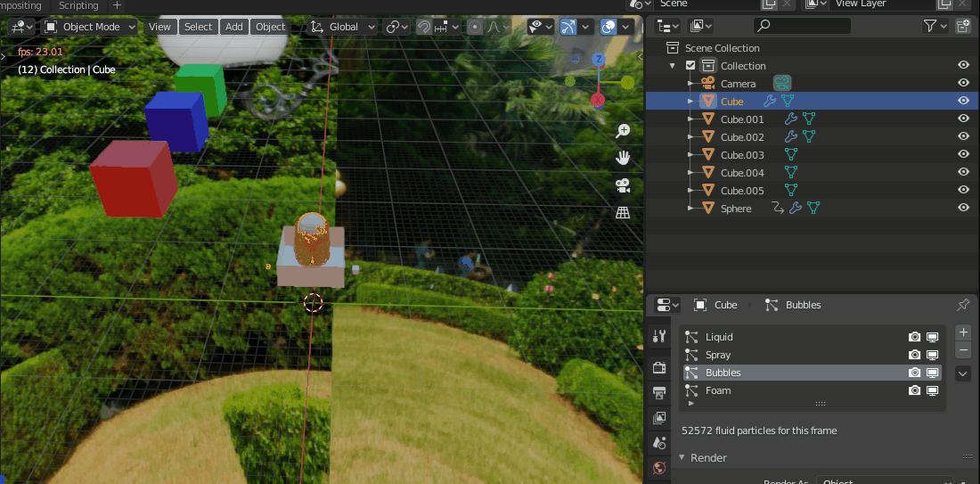Hide Camera using its eye icon
Image resolution: width=980 pixels, height=484 pixels.
click(963, 83)
